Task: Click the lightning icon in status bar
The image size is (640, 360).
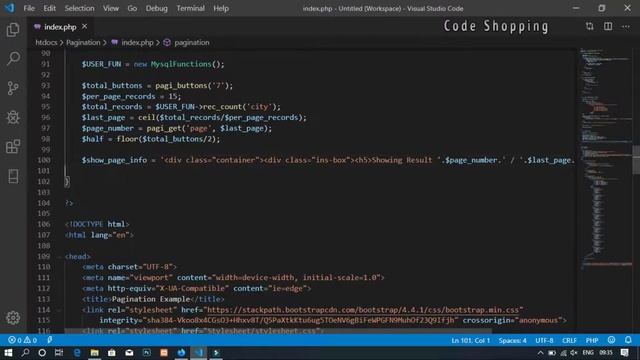Action: pos(49,340)
